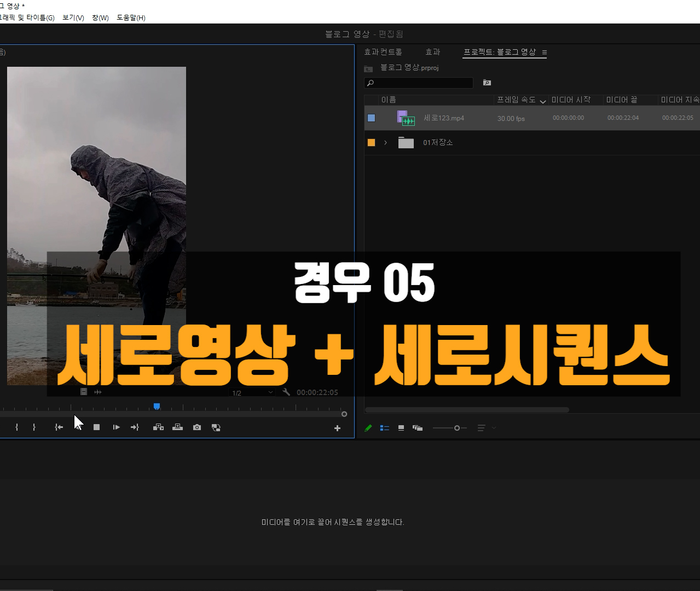700x591 pixels.
Task: Select the 01저장소 bin name
Action: click(x=438, y=142)
